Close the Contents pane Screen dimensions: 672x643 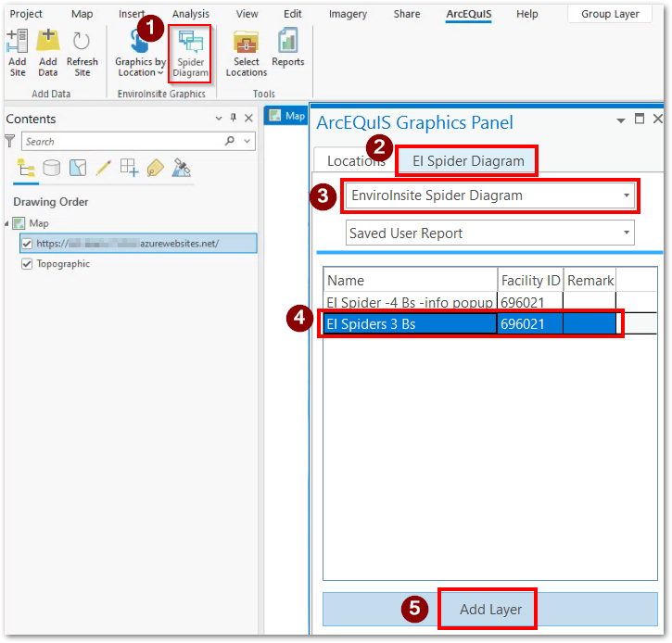[x=248, y=118]
